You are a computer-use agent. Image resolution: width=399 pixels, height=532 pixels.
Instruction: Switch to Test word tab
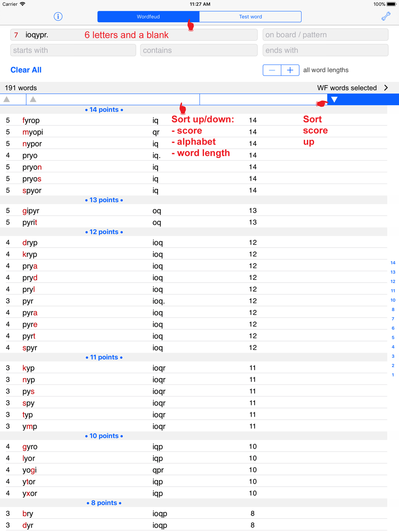coord(251,17)
